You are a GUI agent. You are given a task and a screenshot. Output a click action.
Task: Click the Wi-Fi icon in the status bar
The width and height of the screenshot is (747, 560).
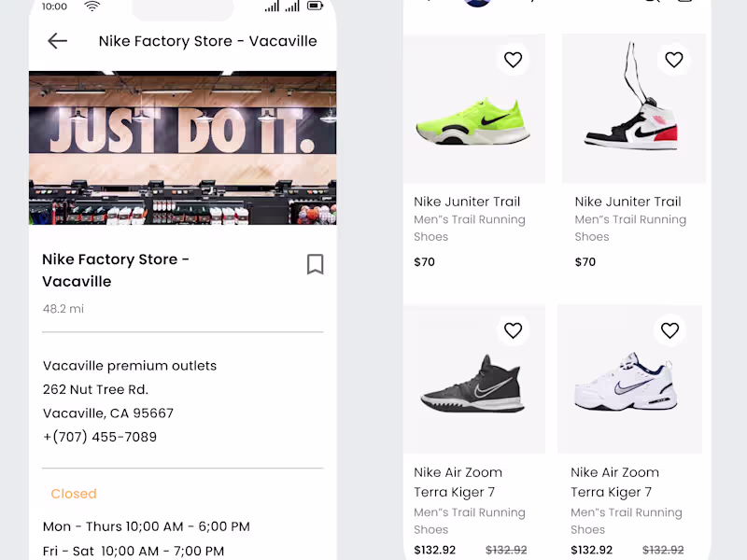92,7
